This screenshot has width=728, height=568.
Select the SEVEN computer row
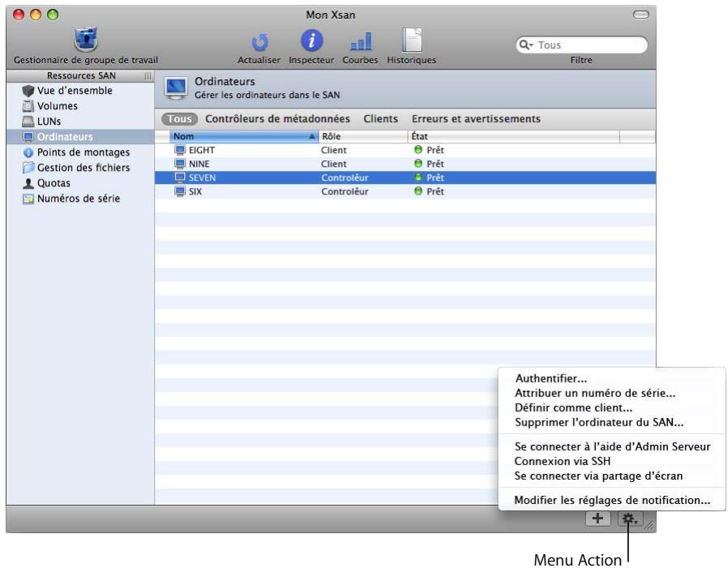coord(405,177)
